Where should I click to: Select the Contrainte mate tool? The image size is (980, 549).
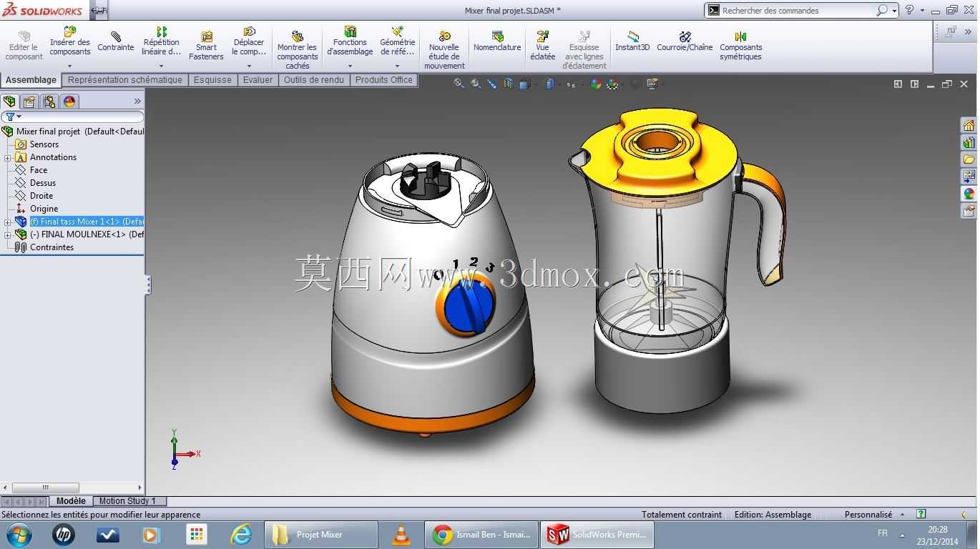tap(115, 41)
